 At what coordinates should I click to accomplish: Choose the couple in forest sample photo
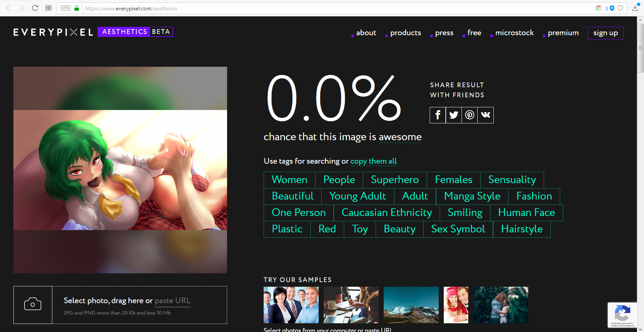click(501, 305)
